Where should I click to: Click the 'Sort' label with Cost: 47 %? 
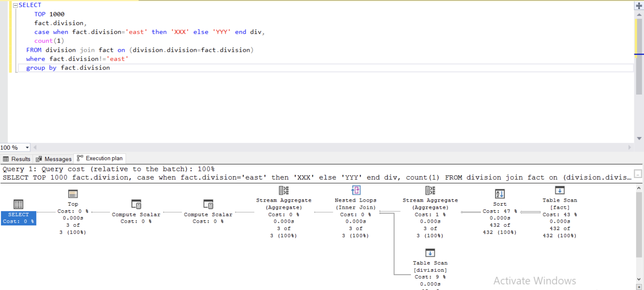(x=500, y=208)
